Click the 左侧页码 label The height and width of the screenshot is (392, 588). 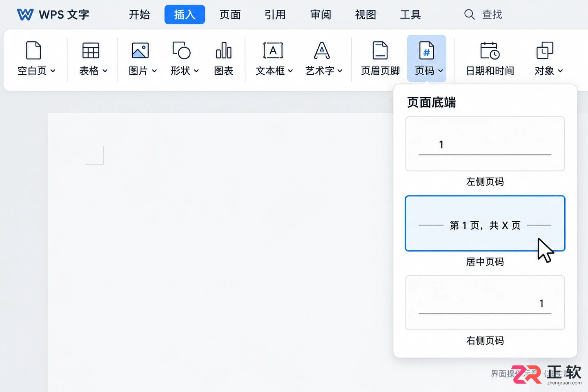tap(485, 182)
